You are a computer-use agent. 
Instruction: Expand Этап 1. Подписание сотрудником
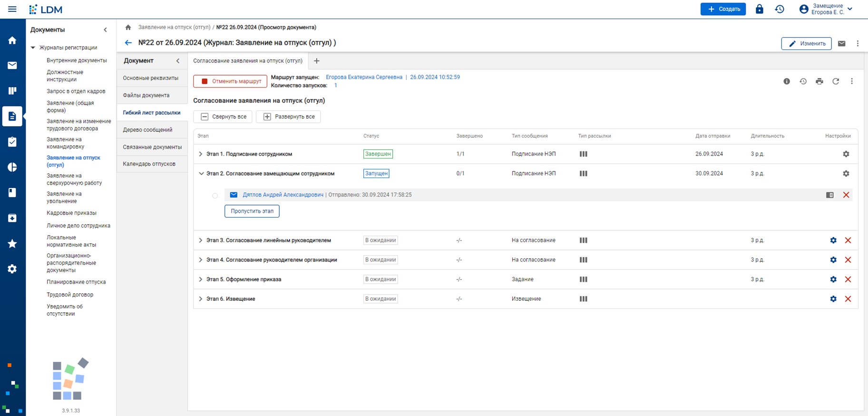point(201,154)
